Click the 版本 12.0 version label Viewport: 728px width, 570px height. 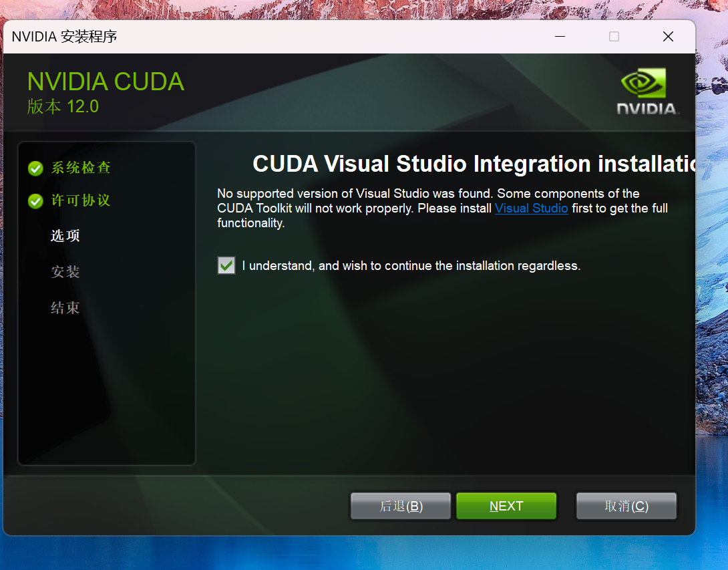(x=63, y=106)
